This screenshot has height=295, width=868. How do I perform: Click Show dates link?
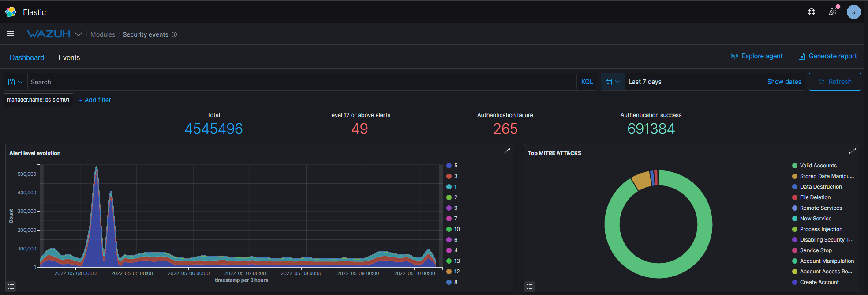tap(784, 82)
